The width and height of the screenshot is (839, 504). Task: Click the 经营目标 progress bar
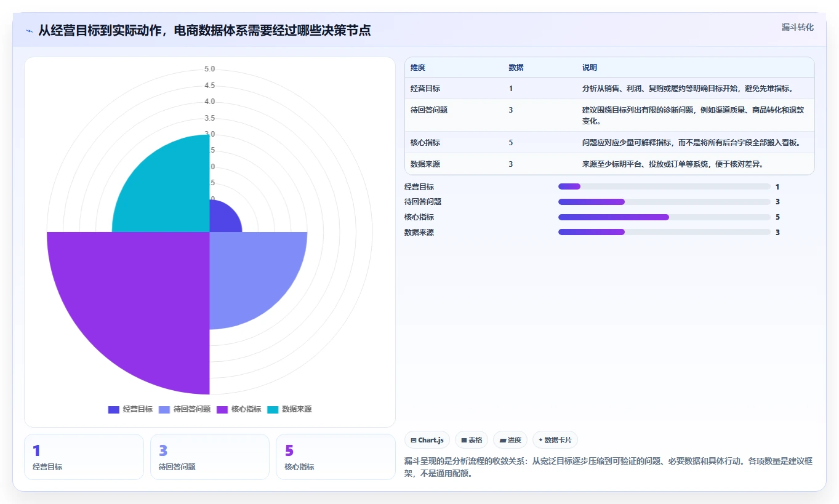tap(664, 186)
